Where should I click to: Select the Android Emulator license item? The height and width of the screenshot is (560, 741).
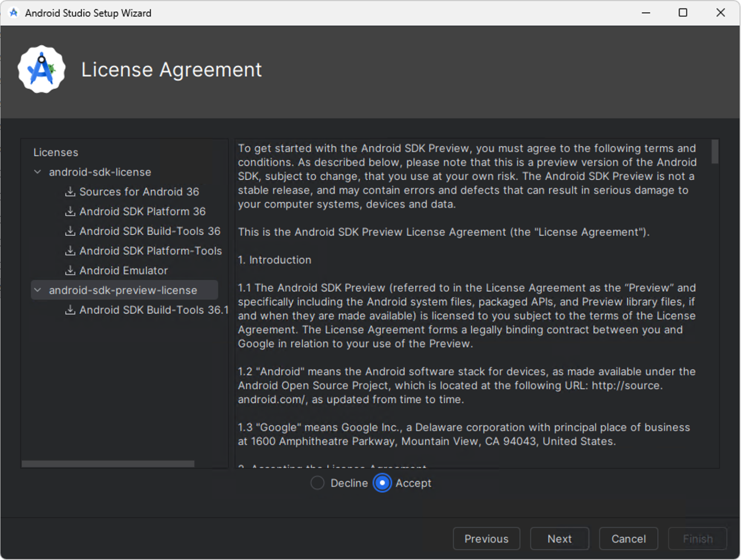tap(124, 271)
